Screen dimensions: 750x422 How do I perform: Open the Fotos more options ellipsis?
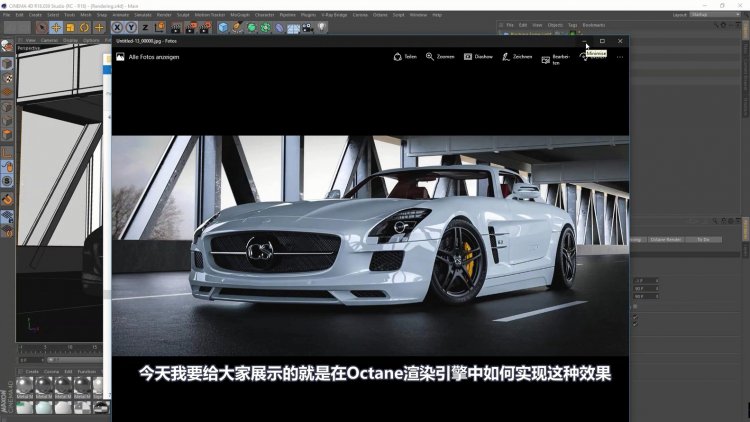click(x=620, y=57)
